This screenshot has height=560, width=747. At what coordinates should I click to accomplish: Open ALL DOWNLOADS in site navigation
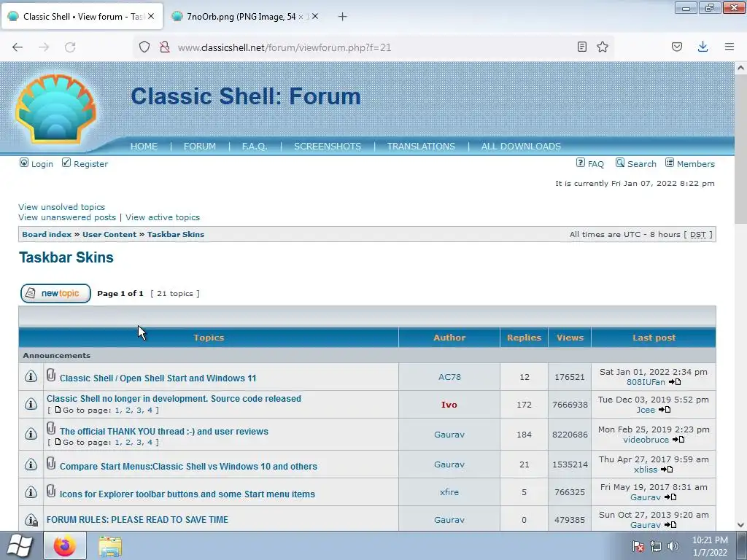[521, 146]
